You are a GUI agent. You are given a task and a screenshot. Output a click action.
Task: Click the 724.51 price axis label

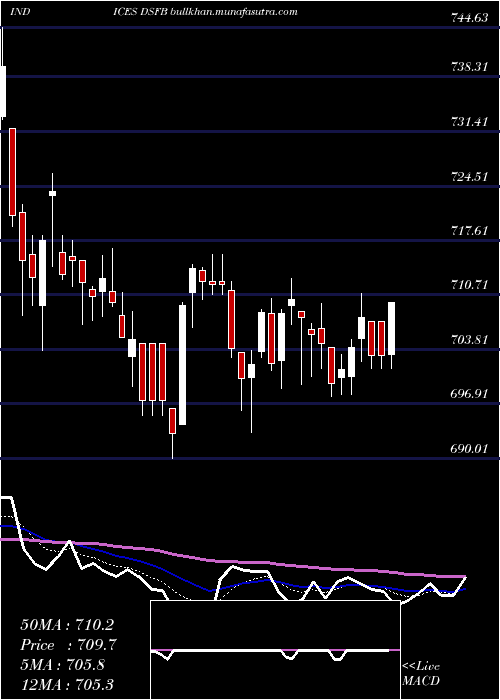pos(469,176)
